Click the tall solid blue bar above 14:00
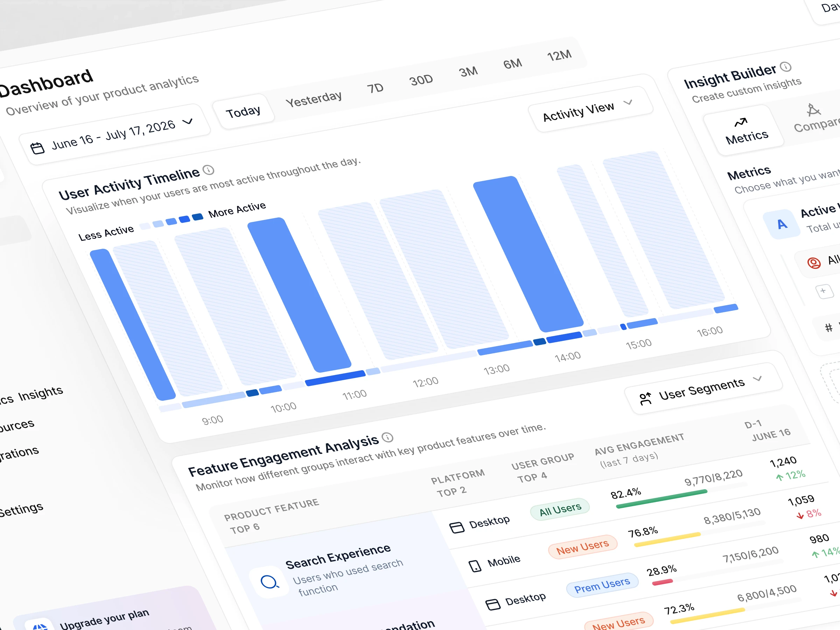Image resolution: width=840 pixels, height=630 pixels. pos(528,254)
